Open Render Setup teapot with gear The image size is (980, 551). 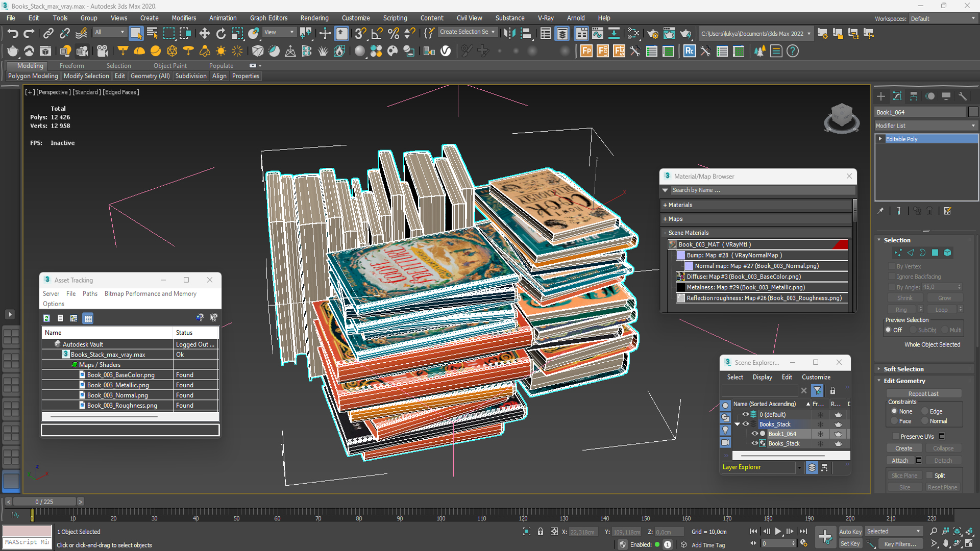652,34
